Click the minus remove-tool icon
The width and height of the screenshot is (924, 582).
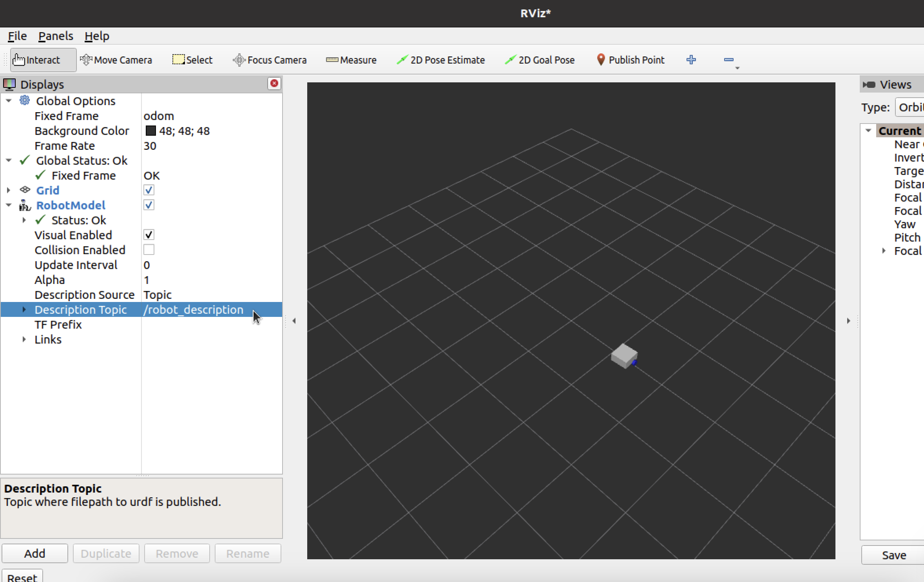pos(729,60)
